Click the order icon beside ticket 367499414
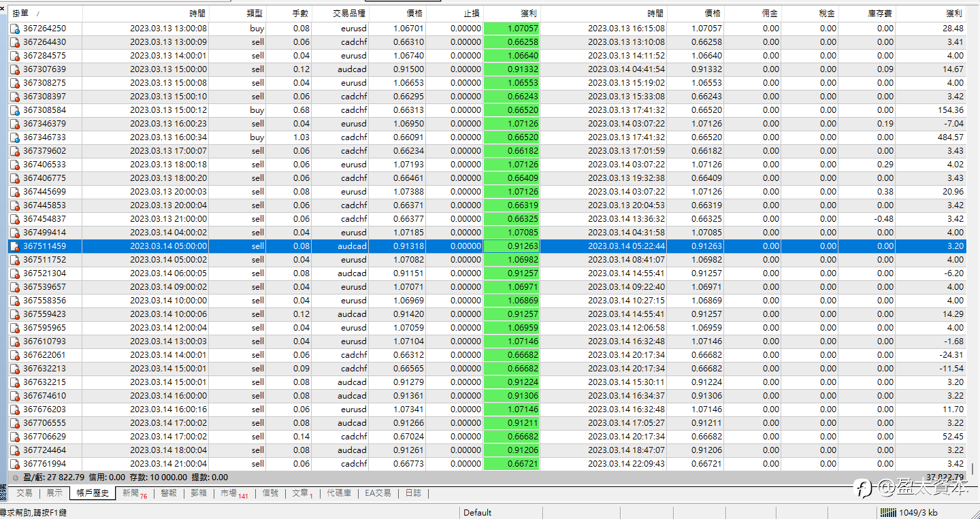Viewport: 980px width, 519px height. coord(15,233)
